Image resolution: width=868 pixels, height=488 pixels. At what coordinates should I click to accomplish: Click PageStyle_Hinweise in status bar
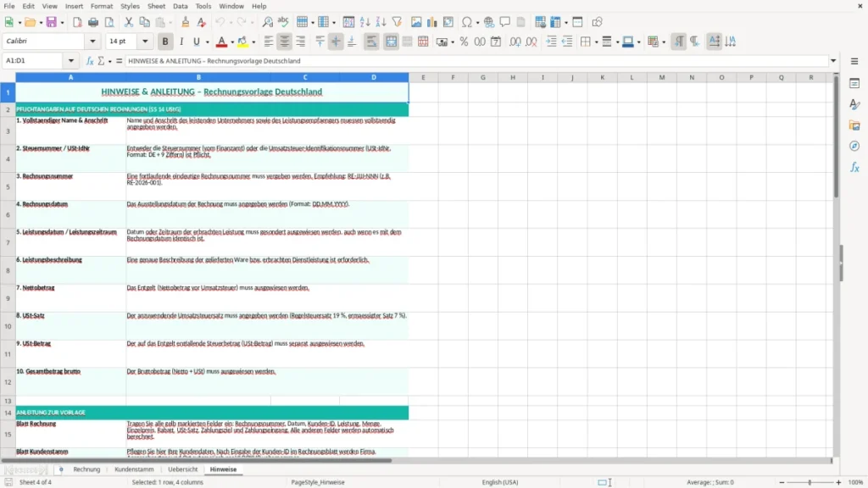click(x=318, y=482)
